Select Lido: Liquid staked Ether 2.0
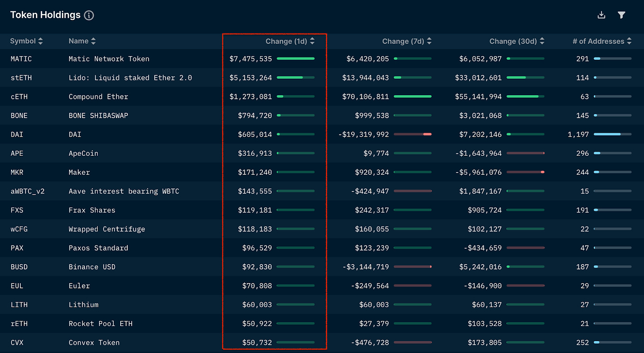The width and height of the screenshot is (644, 353). click(x=130, y=78)
